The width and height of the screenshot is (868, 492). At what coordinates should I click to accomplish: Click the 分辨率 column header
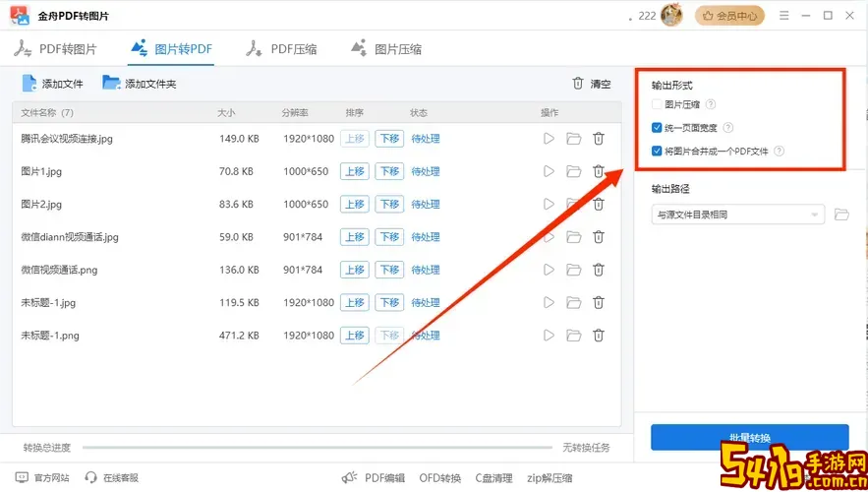click(x=295, y=113)
